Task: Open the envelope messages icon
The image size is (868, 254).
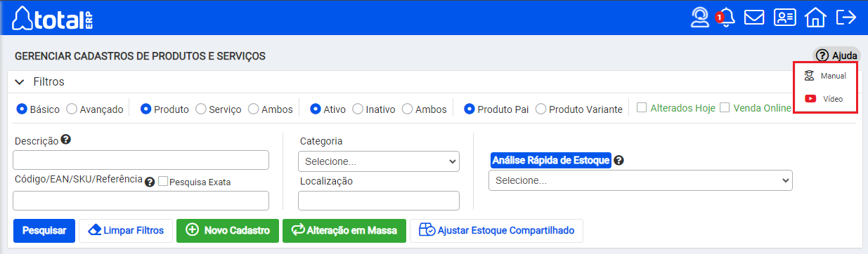Action: pyautogui.click(x=754, y=18)
